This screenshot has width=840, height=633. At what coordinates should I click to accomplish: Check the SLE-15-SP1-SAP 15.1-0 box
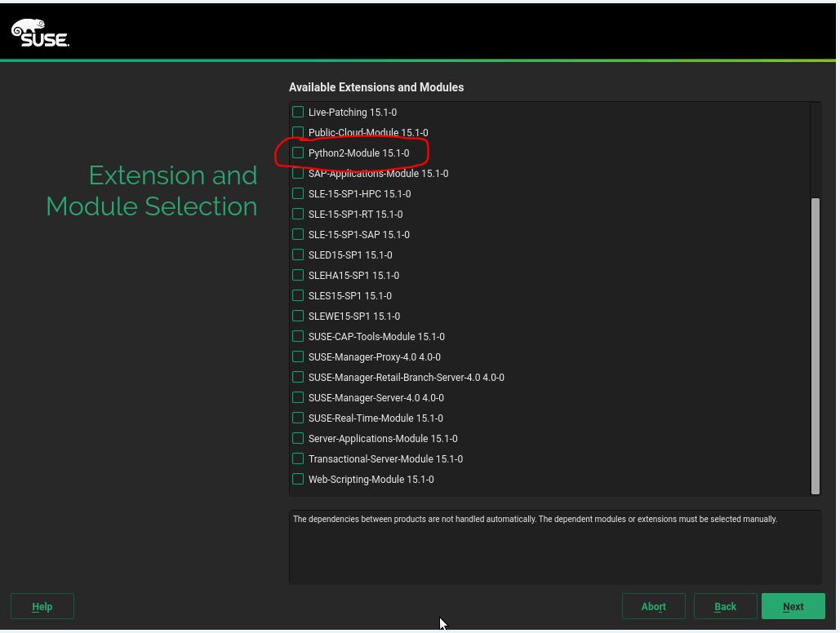coord(298,234)
